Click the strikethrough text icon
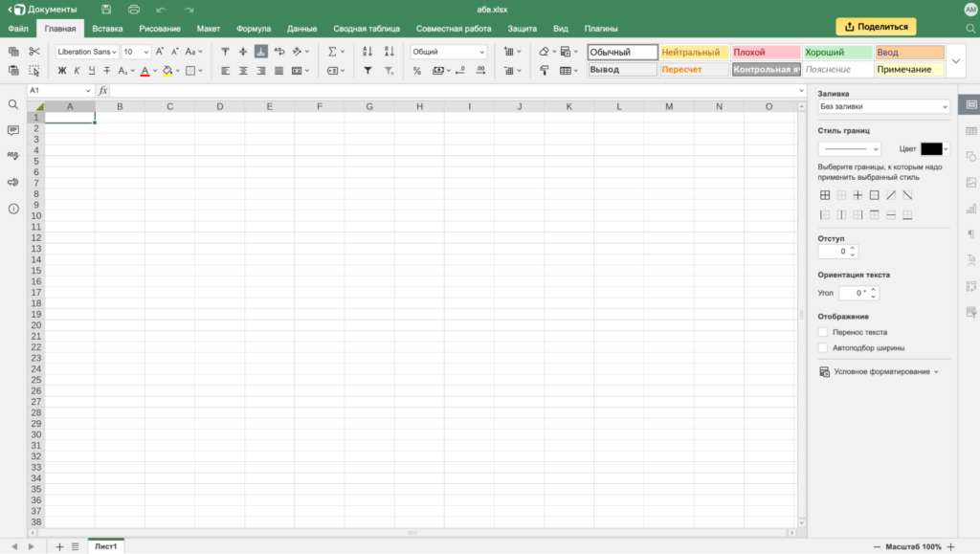The height and width of the screenshot is (554, 980). (x=106, y=71)
